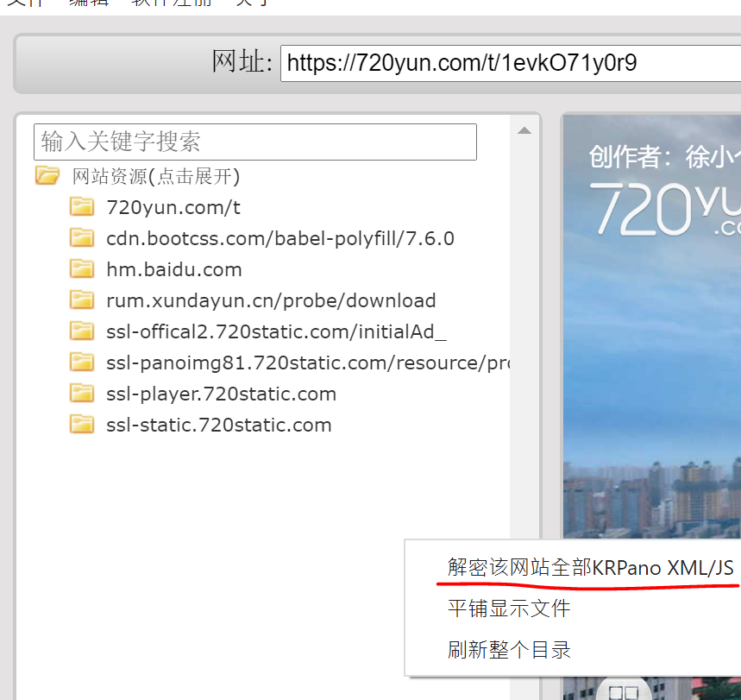741x700 pixels.
Task: Select 平铺显示文件 in the context menu
Action: pos(508,609)
